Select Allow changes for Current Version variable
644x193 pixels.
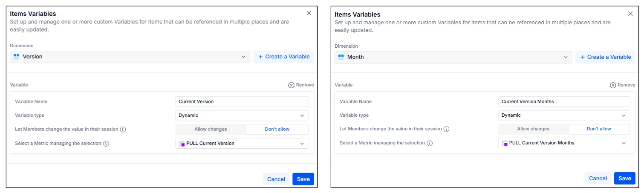(x=211, y=129)
